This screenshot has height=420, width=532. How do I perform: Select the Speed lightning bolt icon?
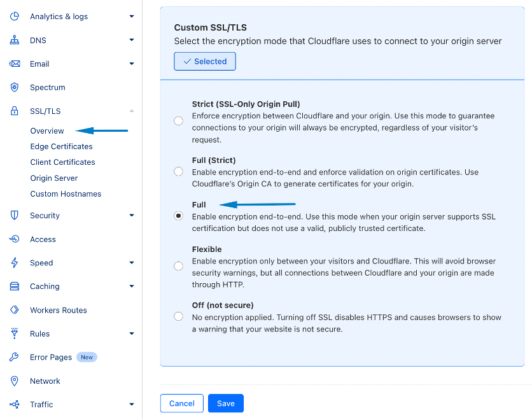(x=14, y=262)
